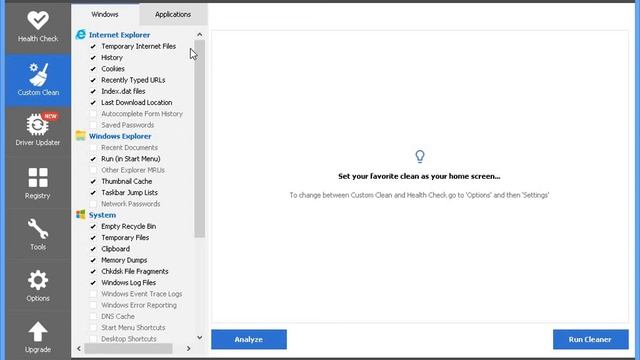
Task: Click the horizontal scrollbar thumb
Action: coord(129,349)
